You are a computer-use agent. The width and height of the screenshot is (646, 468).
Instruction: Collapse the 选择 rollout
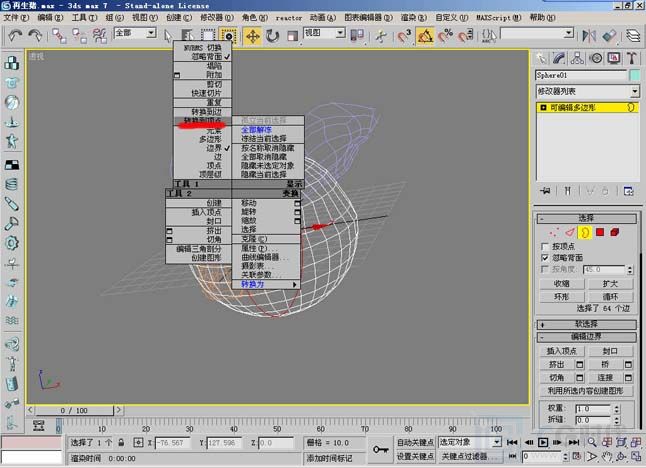[587, 218]
